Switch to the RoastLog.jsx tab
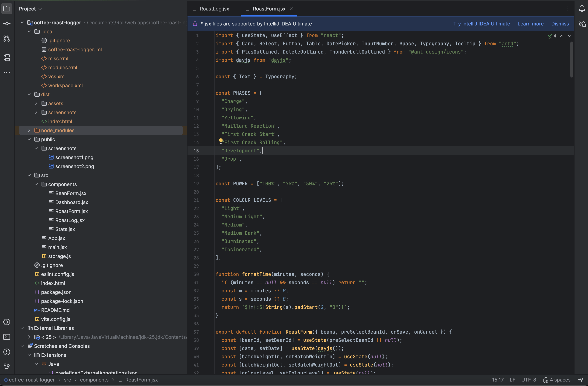 [x=211, y=9]
